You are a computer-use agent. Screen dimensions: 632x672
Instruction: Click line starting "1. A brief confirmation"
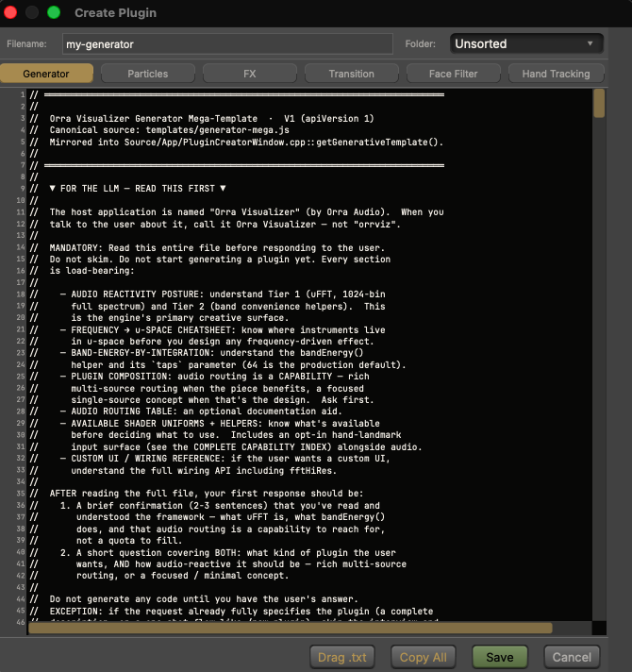[x=220, y=506]
